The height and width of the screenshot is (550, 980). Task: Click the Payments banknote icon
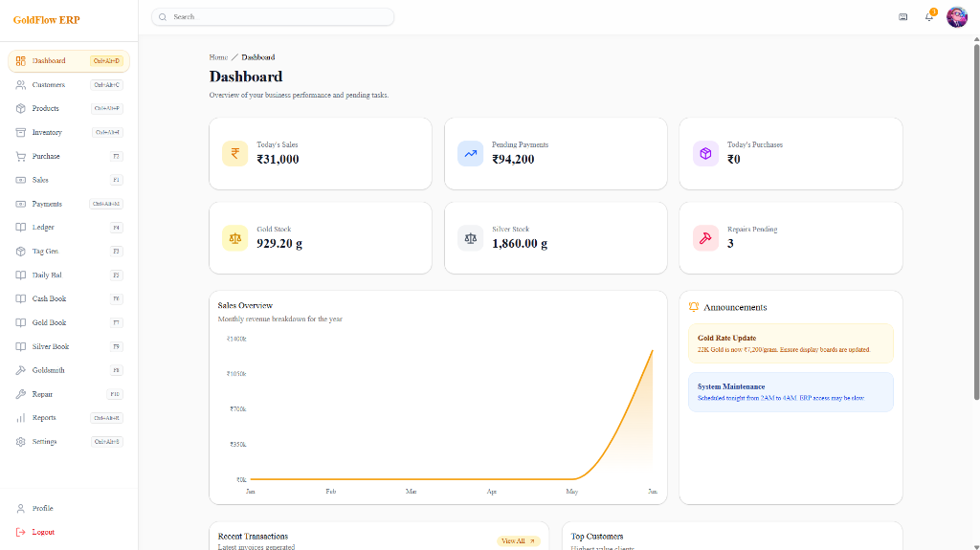pos(21,204)
